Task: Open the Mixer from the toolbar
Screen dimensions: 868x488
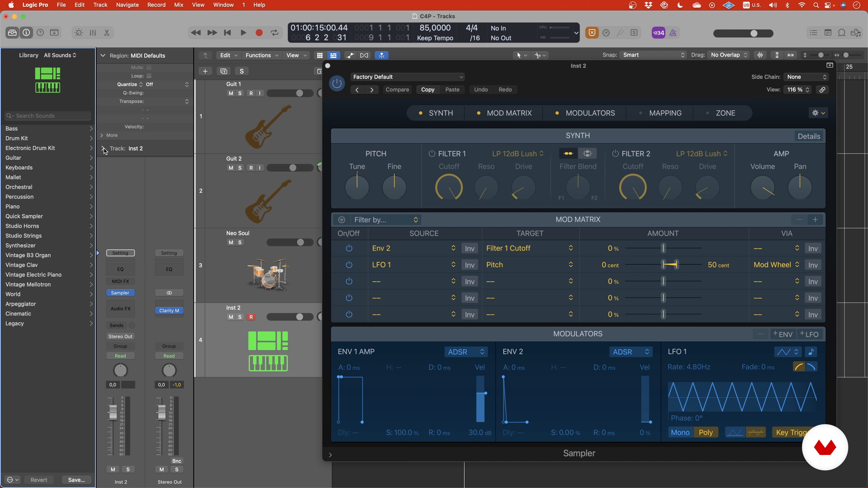Action: [x=93, y=33]
